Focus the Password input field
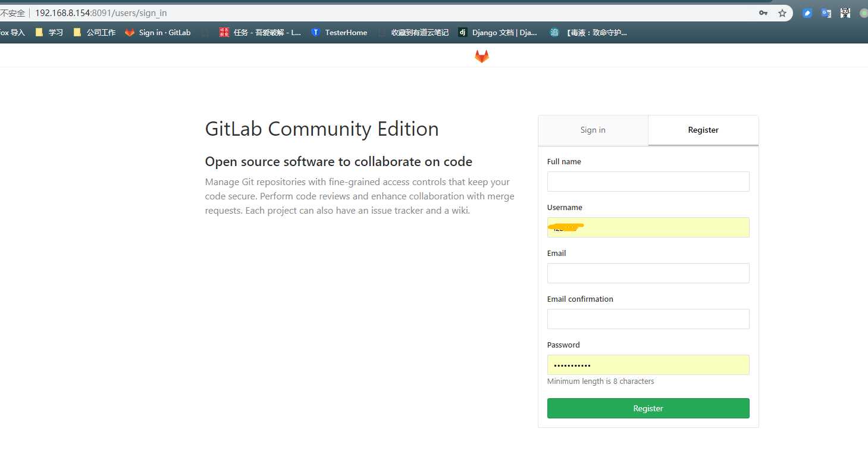The image size is (868, 469). click(648, 365)
